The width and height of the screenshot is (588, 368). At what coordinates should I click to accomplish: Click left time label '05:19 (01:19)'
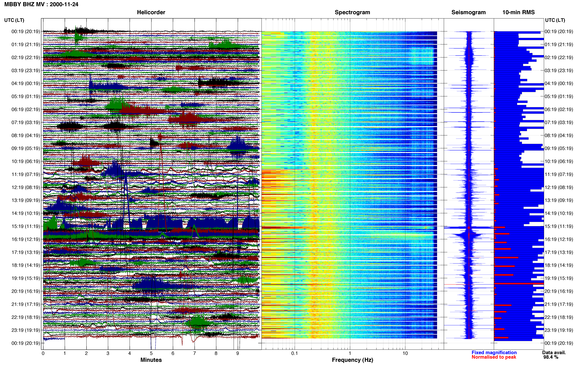pyautogui.click(x=26, y=96)
